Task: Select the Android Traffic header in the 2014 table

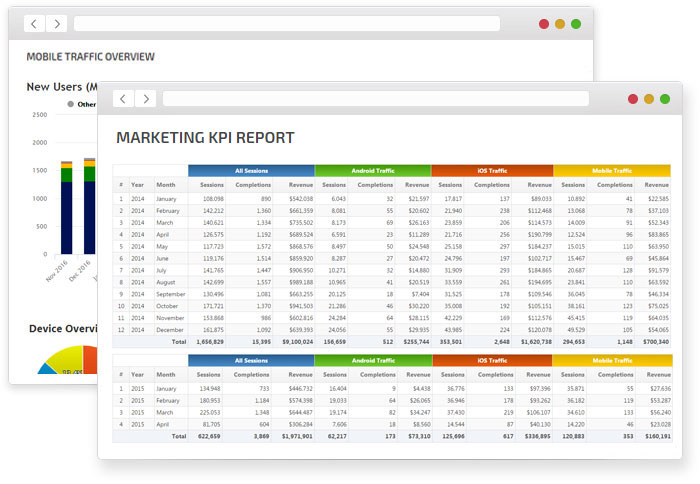Action: [372, 171]
